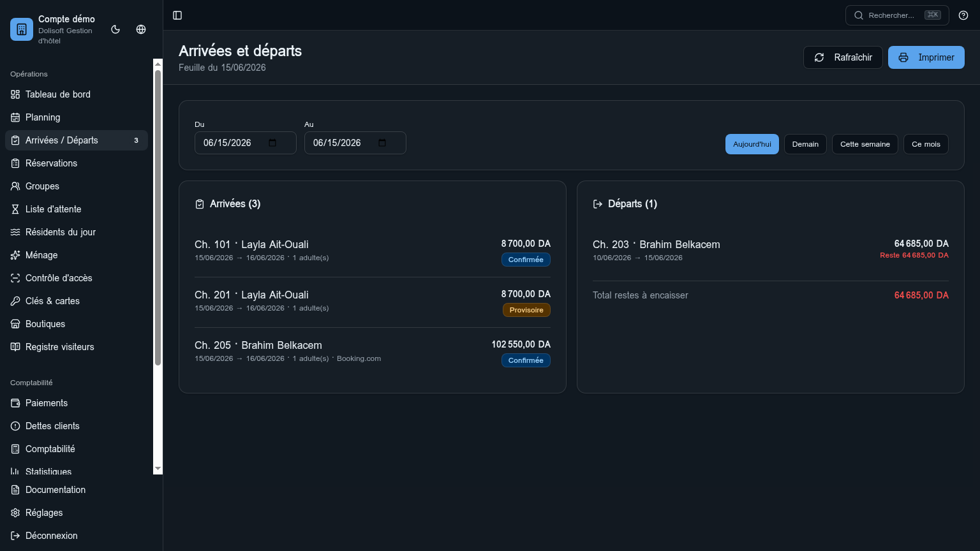
Task: Select Arrivées / Départs menu item
Action: point(77,140)
